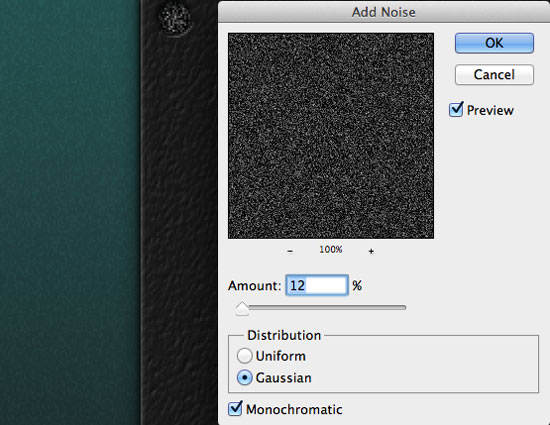Select the Uniform distribution option
Screen dimensions: 550x425
coord(244,356)
